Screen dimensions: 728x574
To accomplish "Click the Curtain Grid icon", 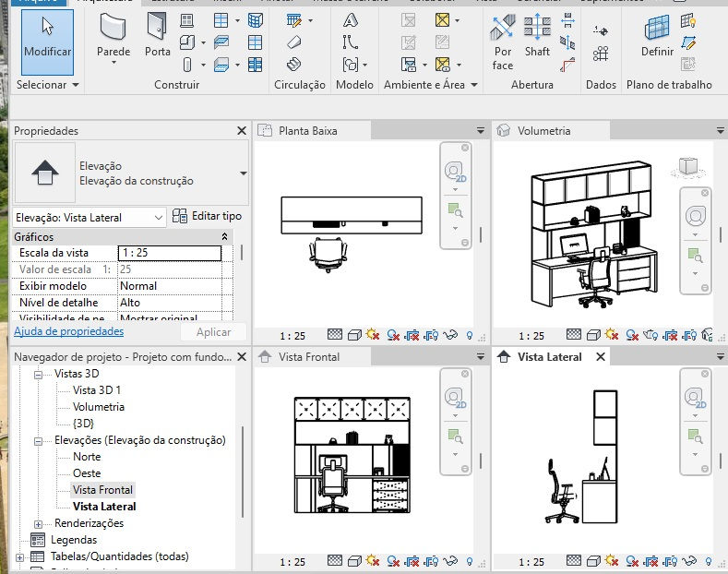I will [255, 42].
